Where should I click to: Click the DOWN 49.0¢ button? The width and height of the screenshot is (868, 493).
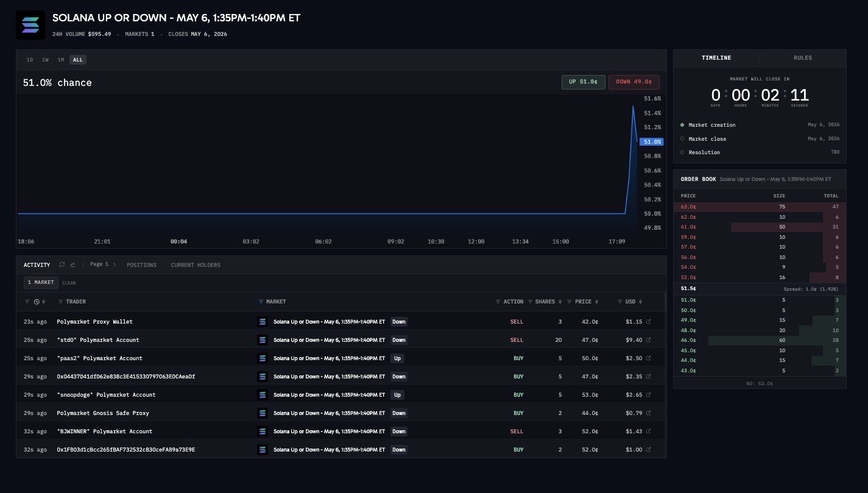(633, 82)
